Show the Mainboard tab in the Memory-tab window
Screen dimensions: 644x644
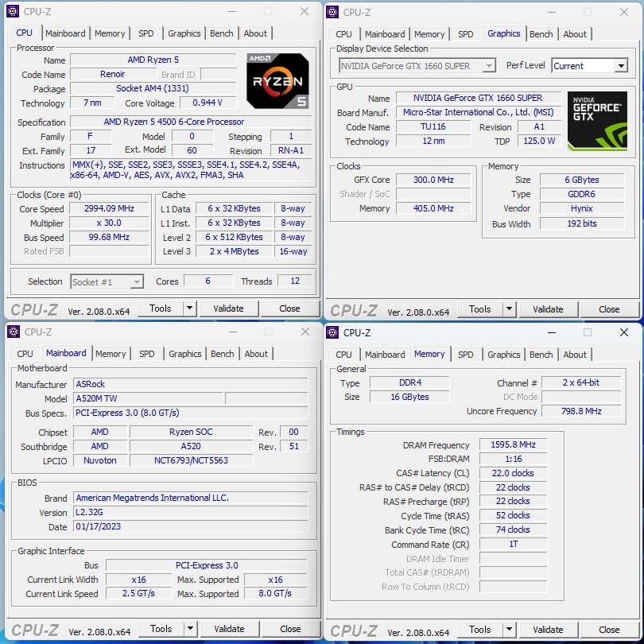pos(385,355)
